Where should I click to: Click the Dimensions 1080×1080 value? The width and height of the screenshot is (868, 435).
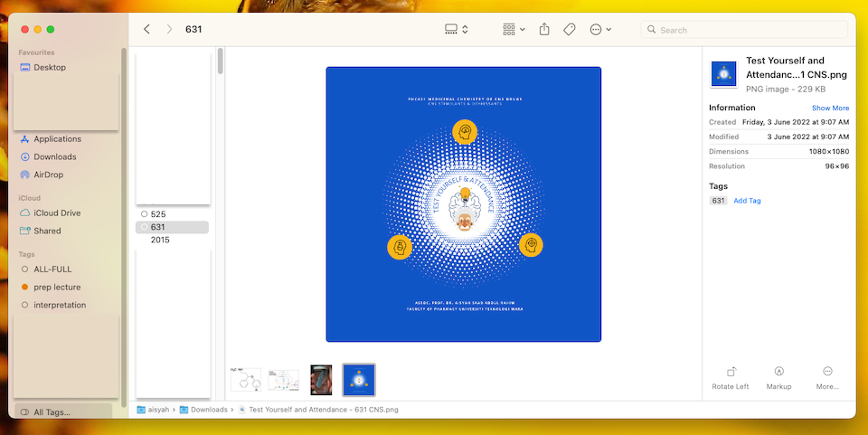(x=829, y=151)
